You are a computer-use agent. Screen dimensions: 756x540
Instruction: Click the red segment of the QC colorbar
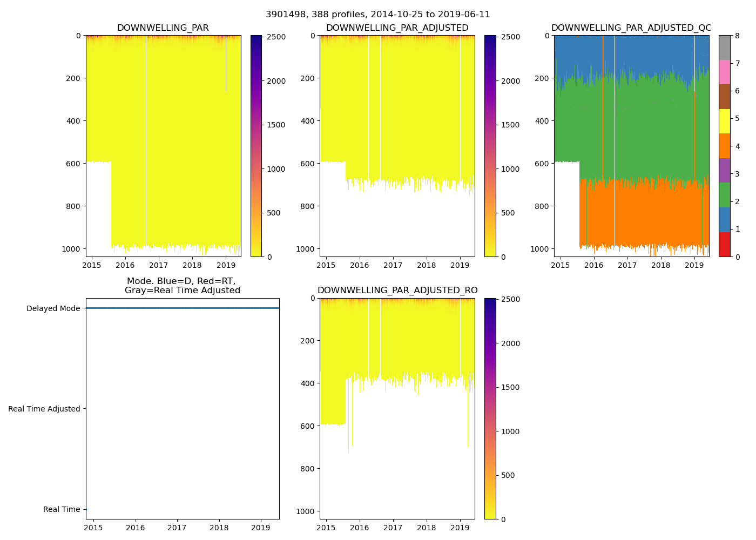tap(724, 244)
